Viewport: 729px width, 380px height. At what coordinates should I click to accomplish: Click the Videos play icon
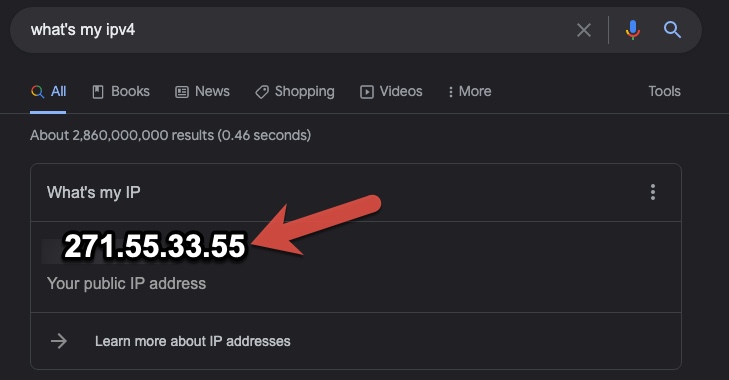click(x=366, y=92)
